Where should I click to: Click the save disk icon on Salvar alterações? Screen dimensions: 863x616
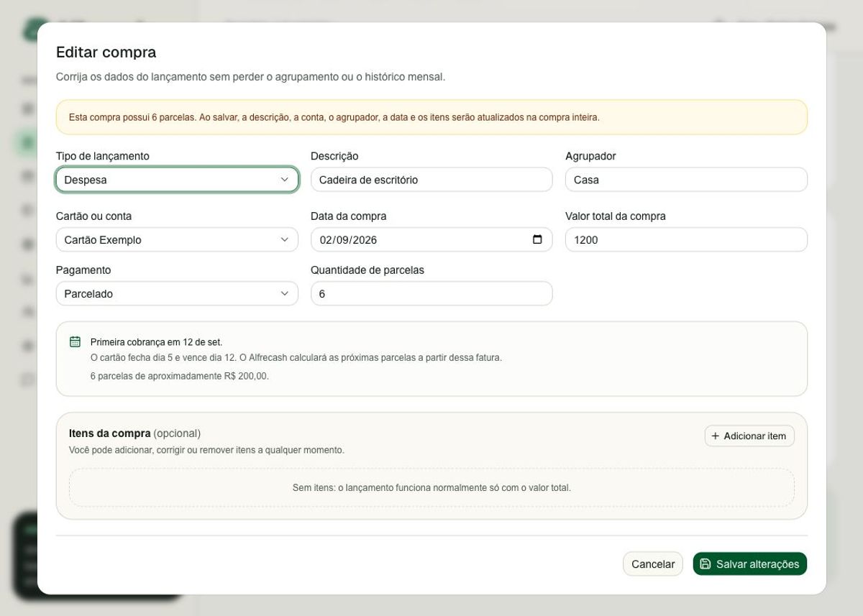click(x=706, y=564)
